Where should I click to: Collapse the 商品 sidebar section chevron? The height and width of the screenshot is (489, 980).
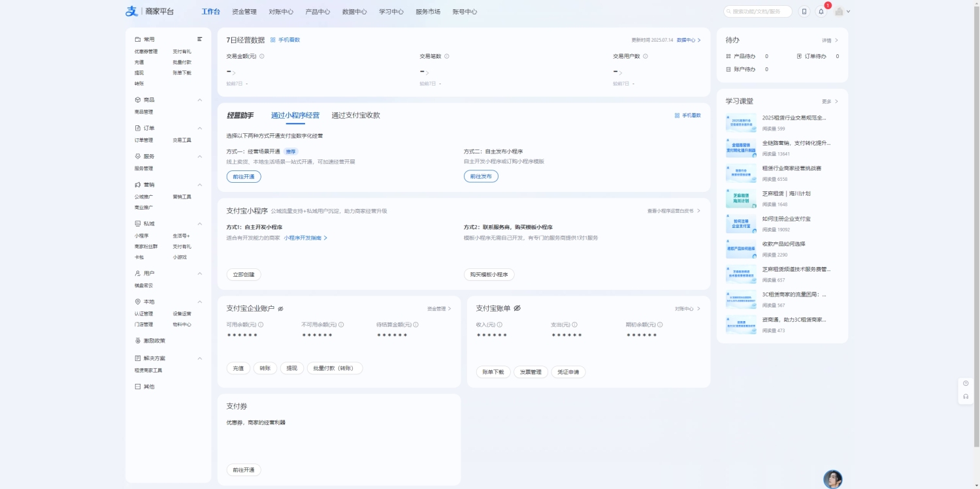(200, 100)
